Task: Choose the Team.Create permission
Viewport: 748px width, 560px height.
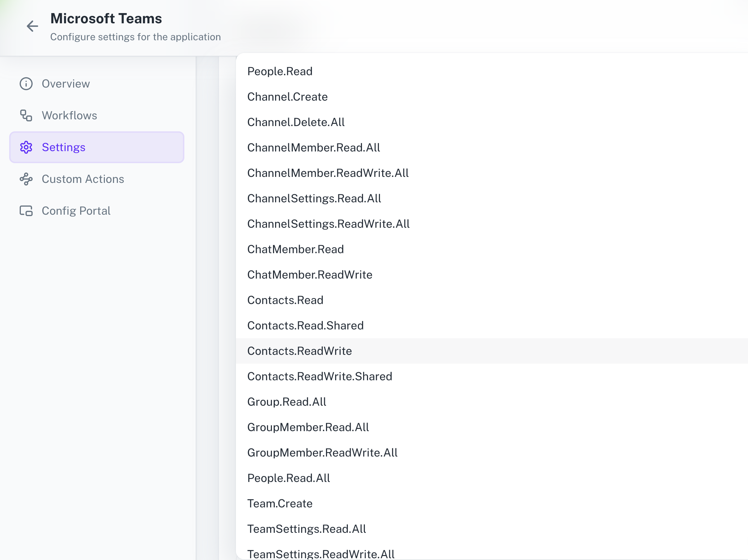Action: [x=280, y=503]
